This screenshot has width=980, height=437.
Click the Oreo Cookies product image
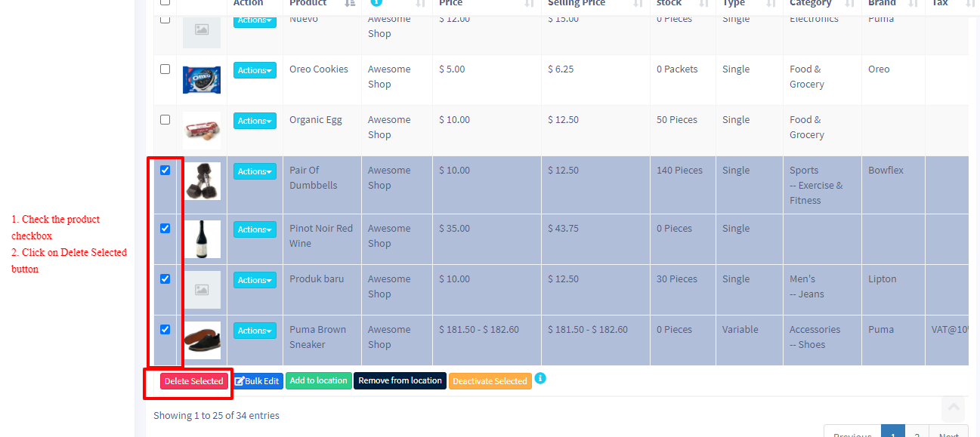202,79
